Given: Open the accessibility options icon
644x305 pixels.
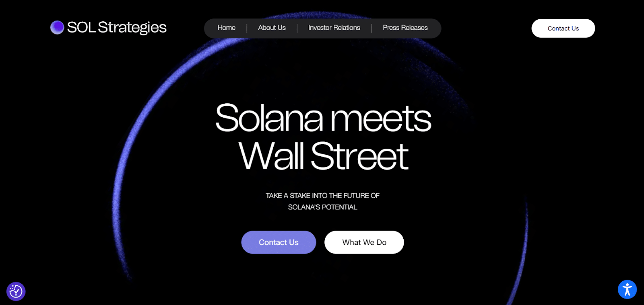Looking at the screenshot, I should coord(627,289).
